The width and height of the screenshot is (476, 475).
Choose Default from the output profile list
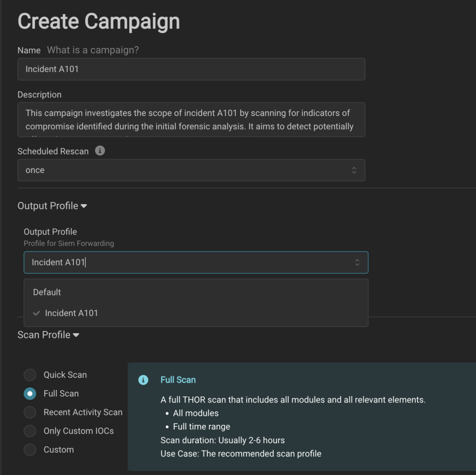[x=47, y=292]
